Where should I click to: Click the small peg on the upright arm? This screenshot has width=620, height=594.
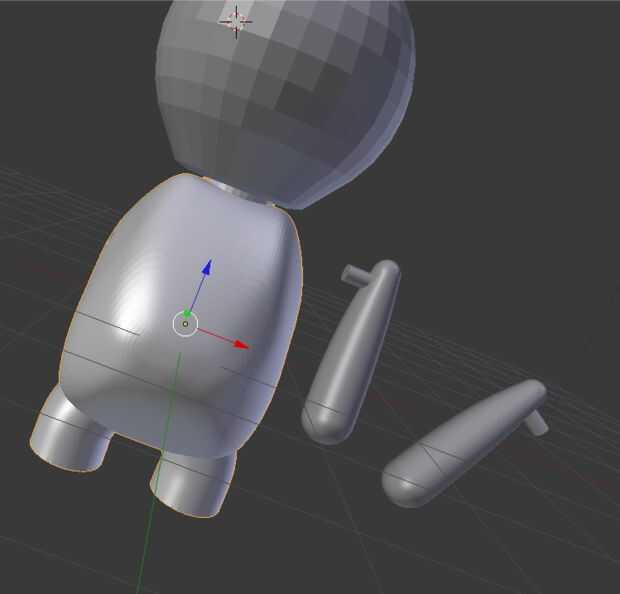pos(355,274)
